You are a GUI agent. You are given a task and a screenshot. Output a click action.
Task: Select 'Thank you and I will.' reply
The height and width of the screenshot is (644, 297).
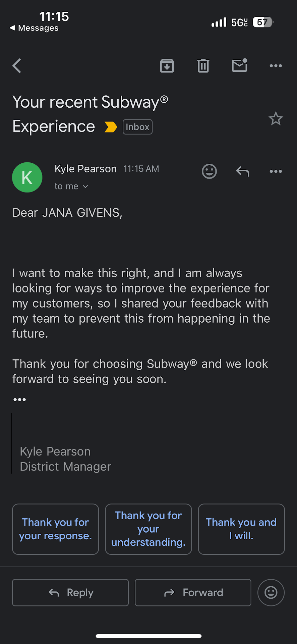(241, 529)
